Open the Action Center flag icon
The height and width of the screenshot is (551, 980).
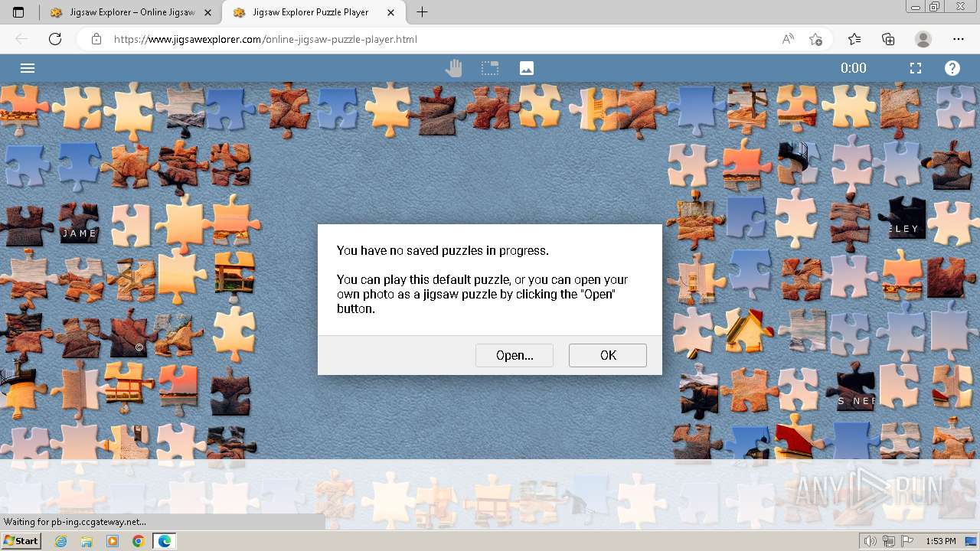coord(907,541)
